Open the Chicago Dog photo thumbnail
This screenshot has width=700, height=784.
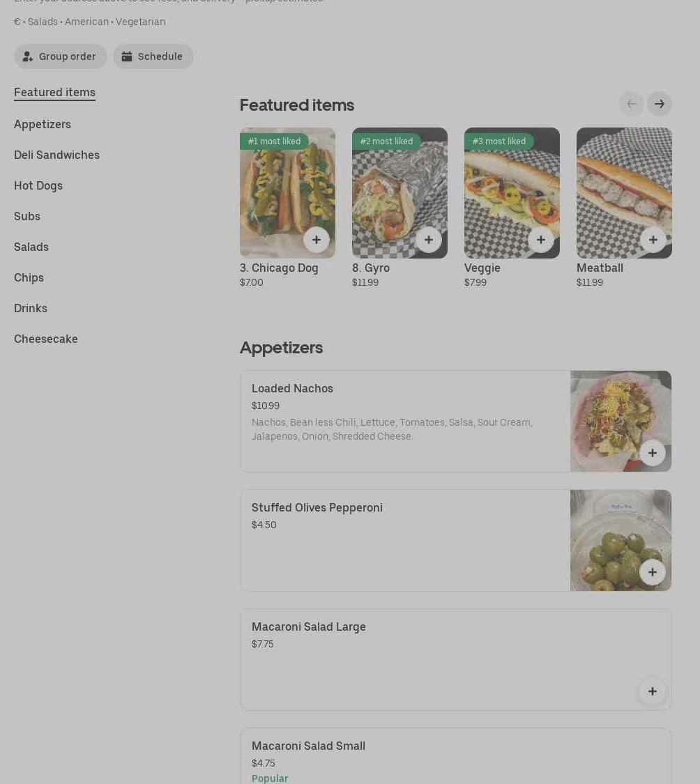(287, 193)
